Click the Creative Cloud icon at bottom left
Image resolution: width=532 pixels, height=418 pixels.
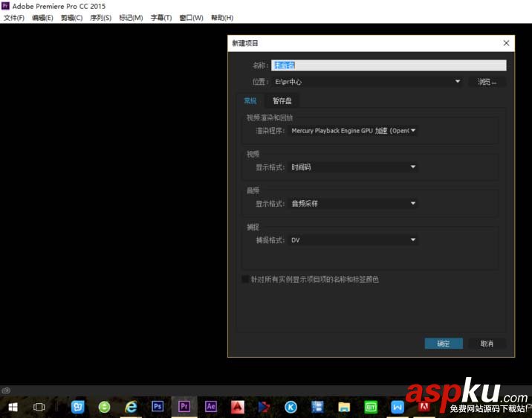(x=6, y=390)
